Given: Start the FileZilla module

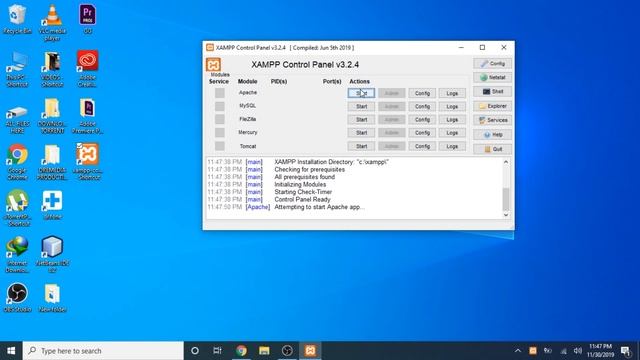Looking at the screenshot, I should (361, 120).
